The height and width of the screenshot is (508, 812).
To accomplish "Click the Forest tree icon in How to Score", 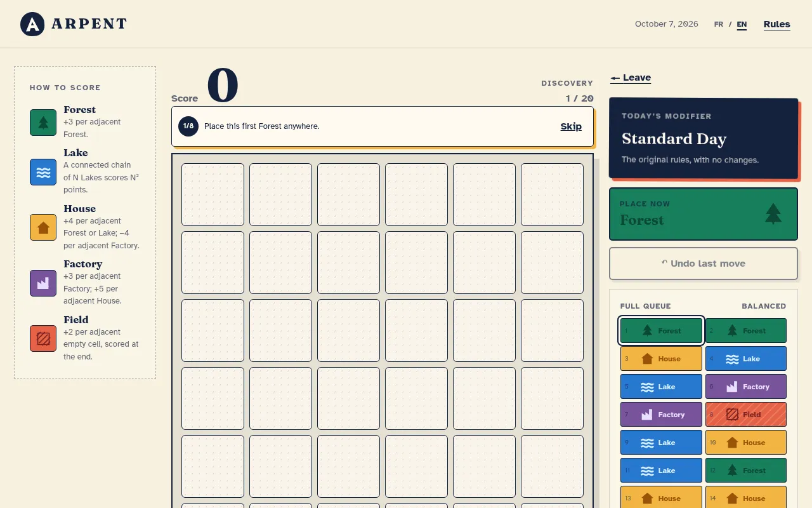I will pos(43,123).
